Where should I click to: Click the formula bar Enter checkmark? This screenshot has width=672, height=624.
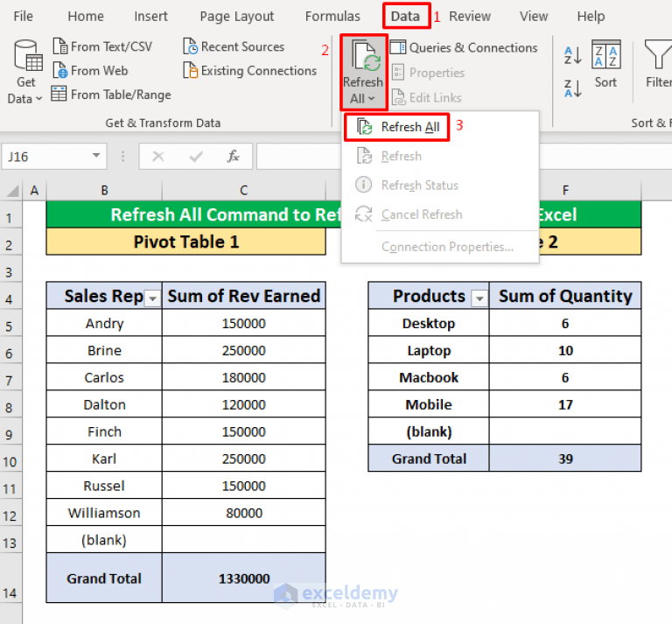tap(196, 157)
